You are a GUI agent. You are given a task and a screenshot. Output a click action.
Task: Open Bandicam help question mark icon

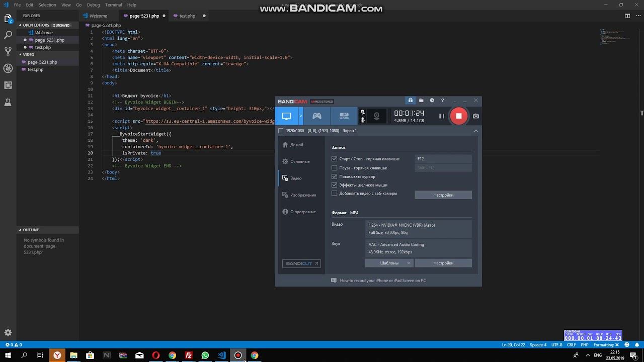[442, 101]
